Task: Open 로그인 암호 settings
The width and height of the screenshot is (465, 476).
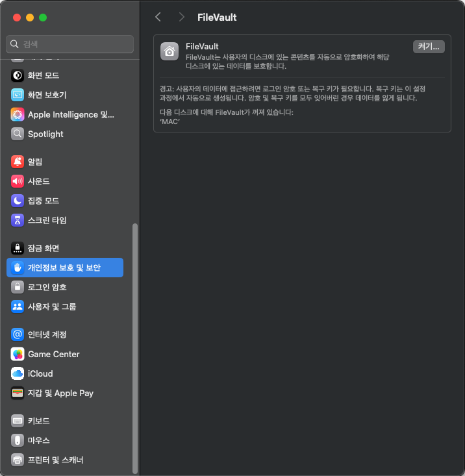Action: (x=47, y=287)
